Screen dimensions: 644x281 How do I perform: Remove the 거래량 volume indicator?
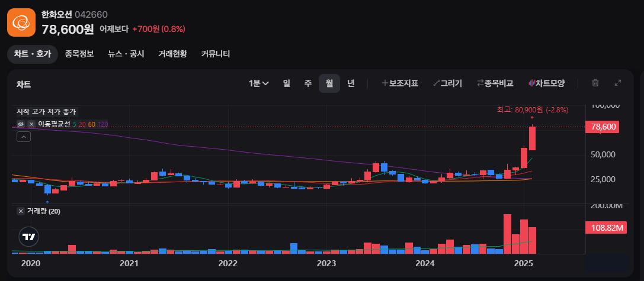[21, 211]
